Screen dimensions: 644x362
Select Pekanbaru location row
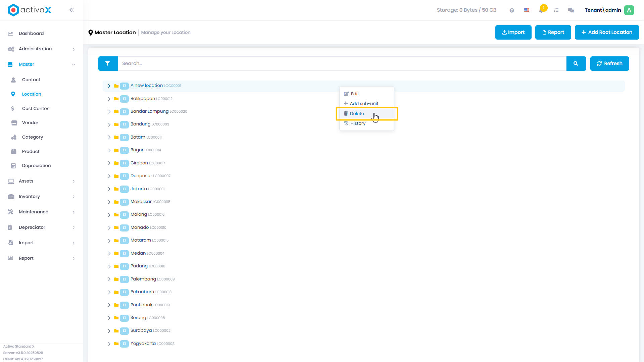pos(363,292)
